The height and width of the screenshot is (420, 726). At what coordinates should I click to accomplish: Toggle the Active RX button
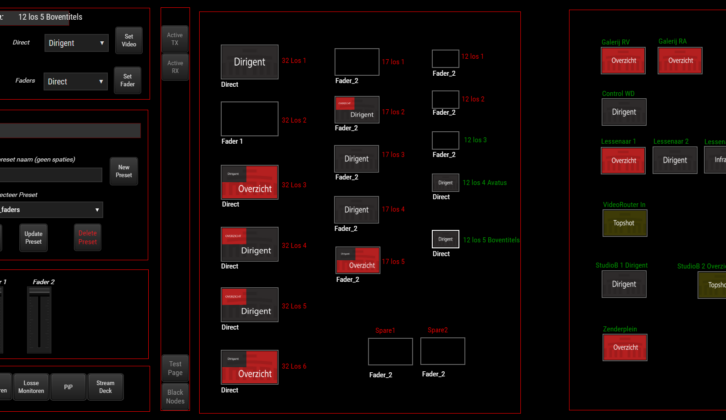[x=175, y=68]
